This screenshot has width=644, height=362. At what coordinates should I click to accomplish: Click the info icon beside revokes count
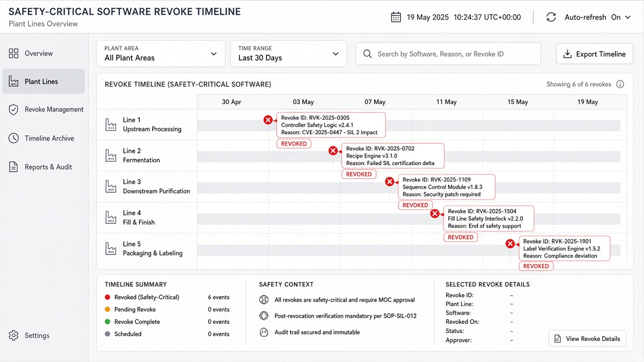point(620,84)
